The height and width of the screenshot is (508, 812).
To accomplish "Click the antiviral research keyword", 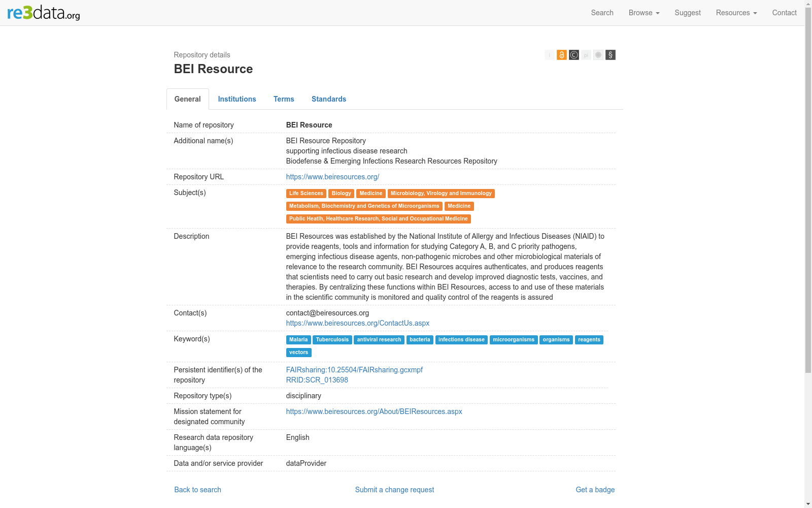I will (x=379, y=340).
